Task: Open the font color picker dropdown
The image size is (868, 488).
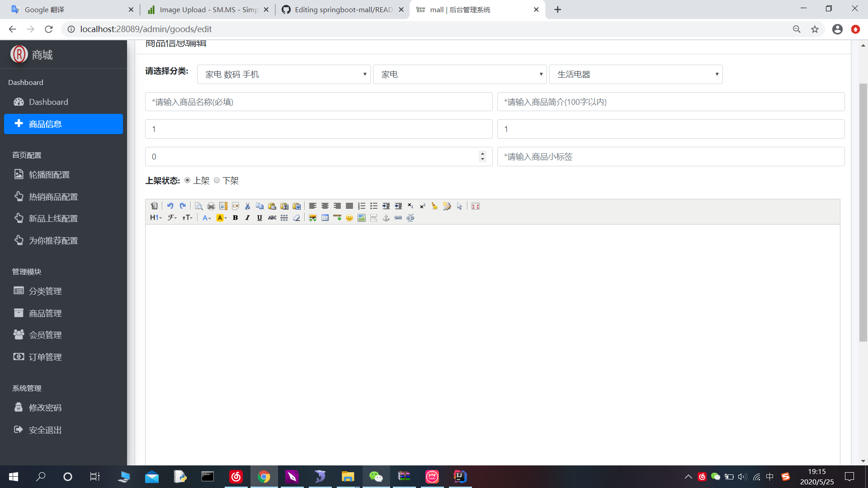Action: (207, 217)
